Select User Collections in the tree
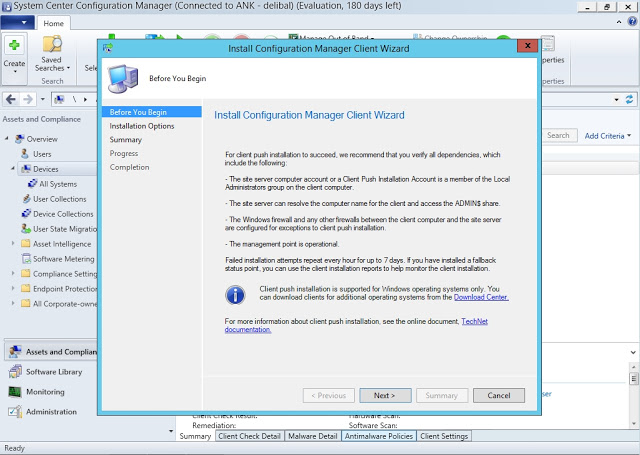 (59, 199)
